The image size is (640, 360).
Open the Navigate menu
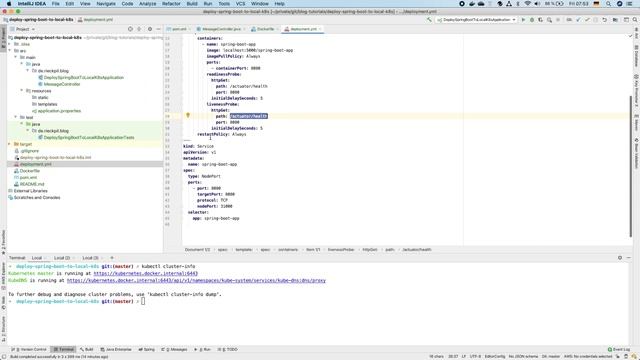tap(106, 4)
